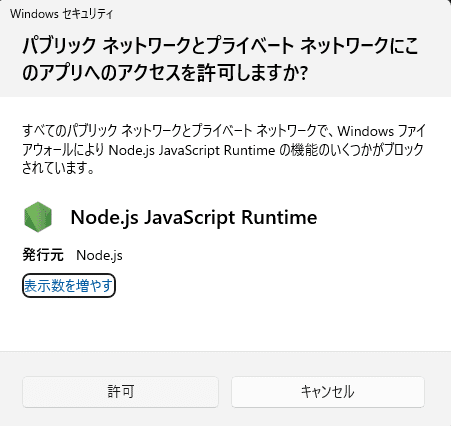The width and height of the screenshot is (451, 426).
Task: Click the green Node.js hexagon icon
Action: (38, 217)
